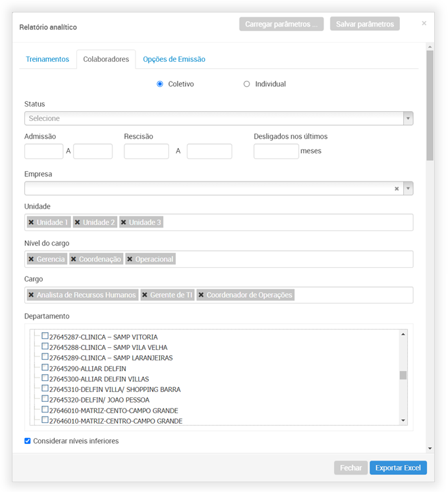Viewport: 448px width, 492px height.
Task: Open the Opções de Emissão tab
Action: click(174, 59)
